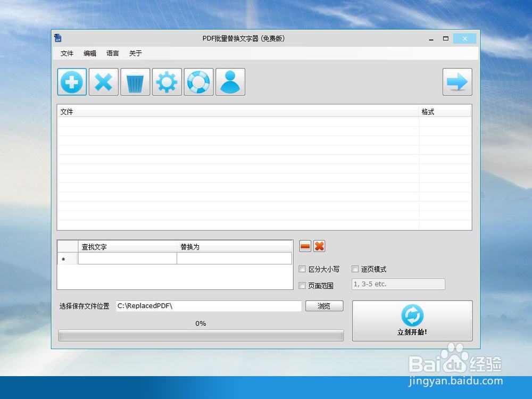Click the trash can icon to clear file list
The image size is (532, 399).
135,81
